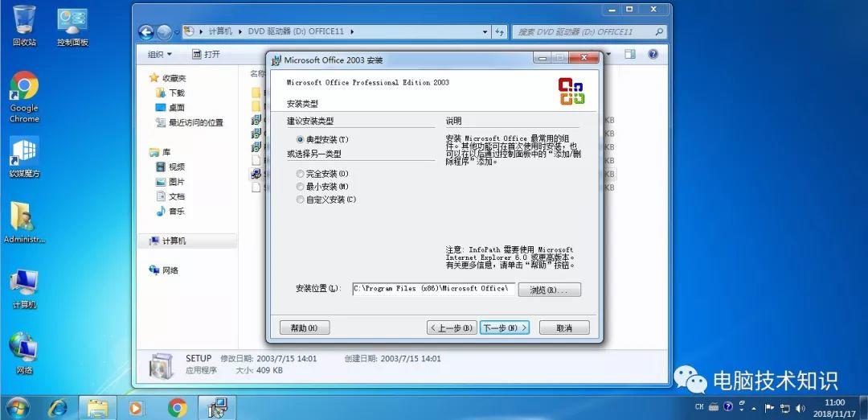Image resolution: width=868 pixels, height=420 pixels.
Task: Click the Explorer back arrow
Action: (146, 32)
